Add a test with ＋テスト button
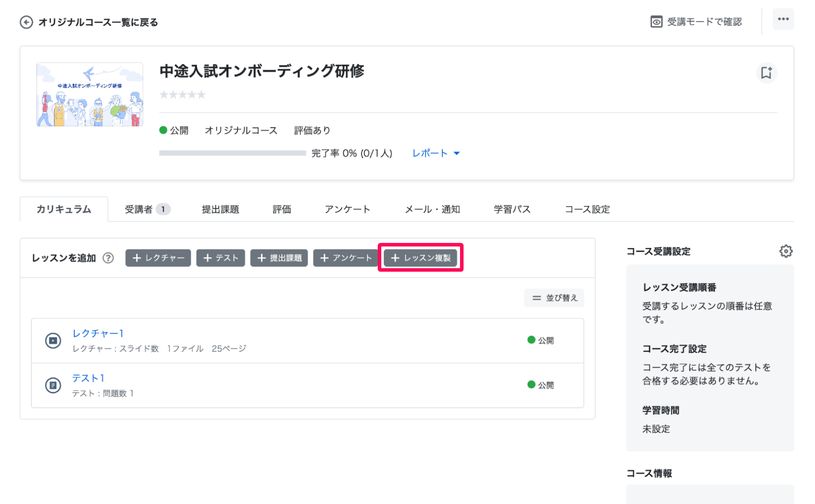The height and width of the screenshot is (504, 815). 221,258
